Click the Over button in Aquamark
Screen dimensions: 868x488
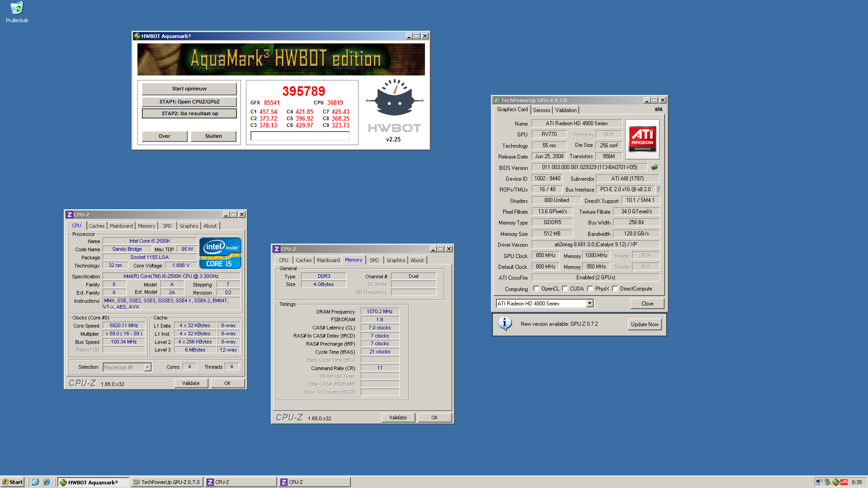point(165,136)
